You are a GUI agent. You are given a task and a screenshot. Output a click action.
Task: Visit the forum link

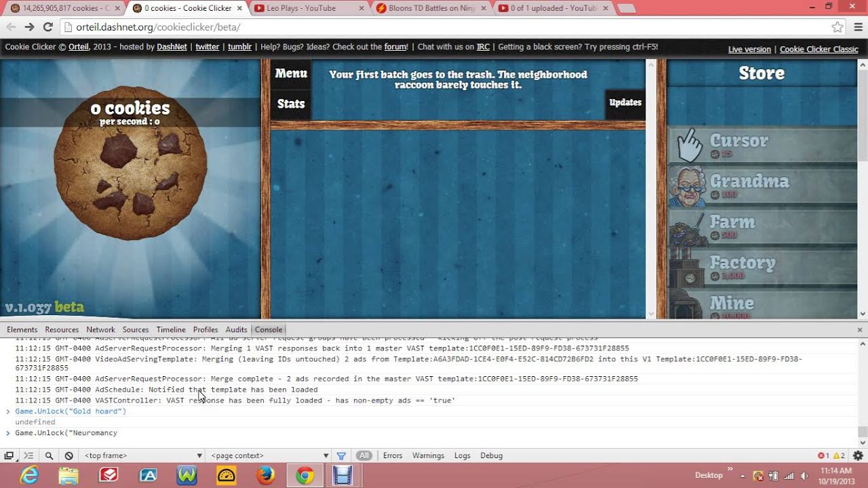click(x=395, y=47)
